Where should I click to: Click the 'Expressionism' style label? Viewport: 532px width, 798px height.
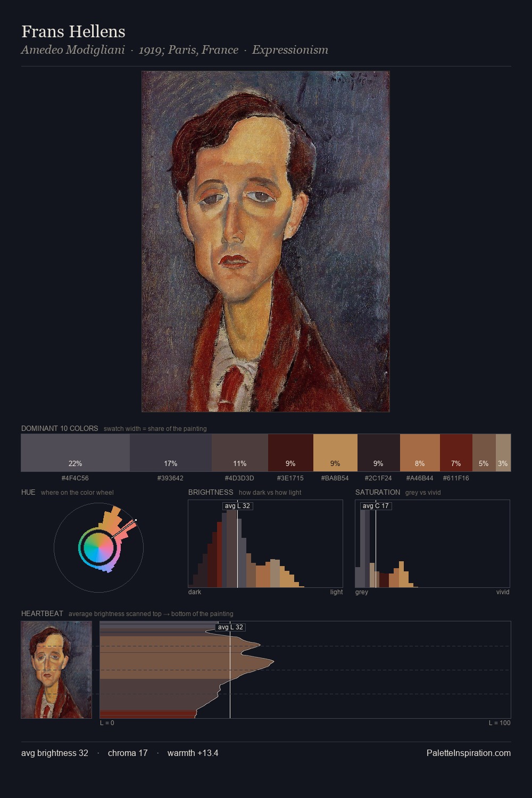pos(290,50)
